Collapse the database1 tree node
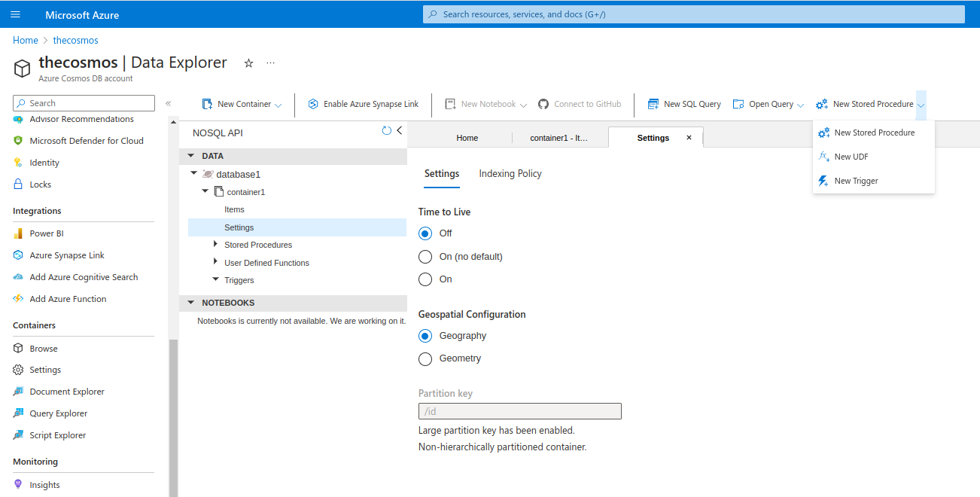Viewport: 980px width, 497px height. point(194,174)
